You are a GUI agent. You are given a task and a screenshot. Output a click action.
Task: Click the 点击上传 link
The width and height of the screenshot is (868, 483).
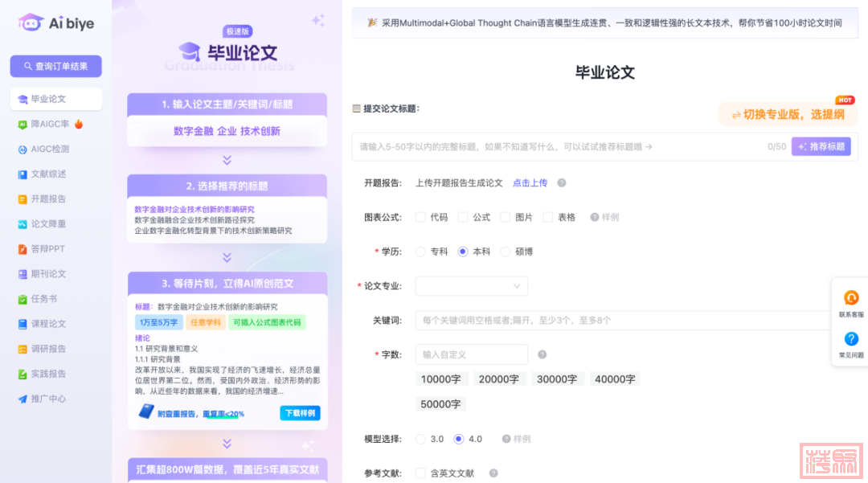530,183
